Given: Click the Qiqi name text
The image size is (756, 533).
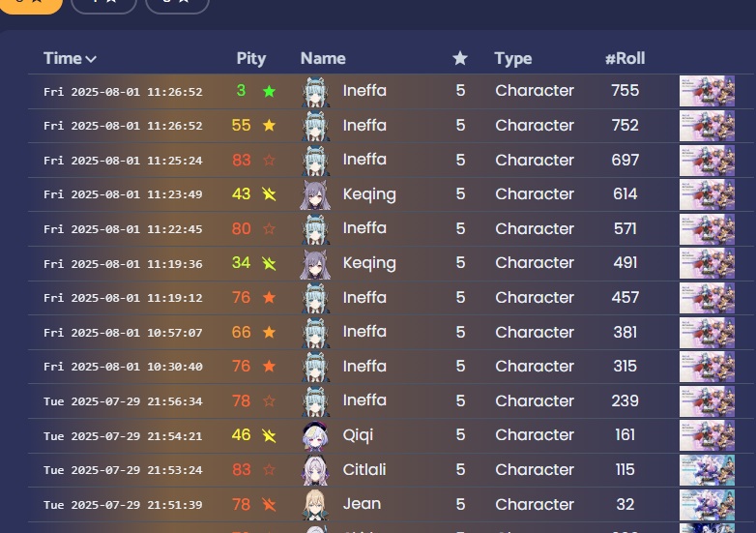Looking at the screenshot, I should click(x=358, y=435).
